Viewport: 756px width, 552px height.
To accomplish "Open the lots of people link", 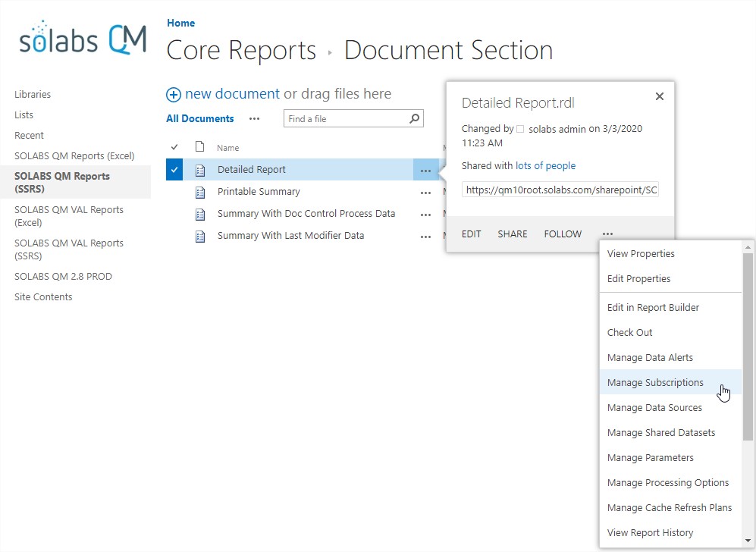I will [x=545, y=166].
